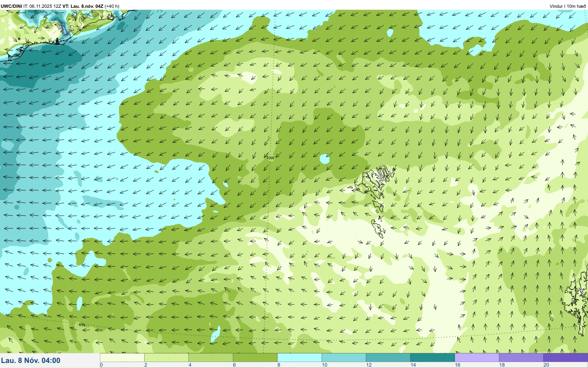The image size is (588, 368).
Task: Click the '10W' longitude label on map
Action: (x=271, y=158)
